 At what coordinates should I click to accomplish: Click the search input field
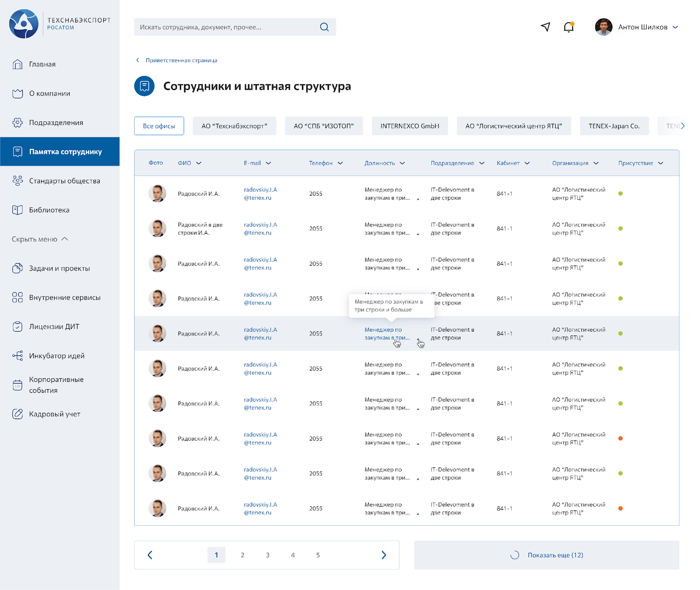click(227, 27)
